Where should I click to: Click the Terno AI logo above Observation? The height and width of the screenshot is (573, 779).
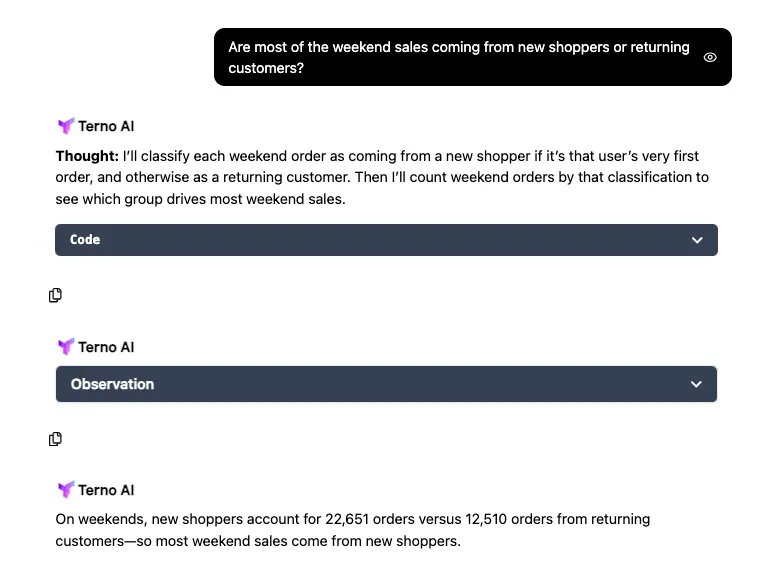coord(66,347)
